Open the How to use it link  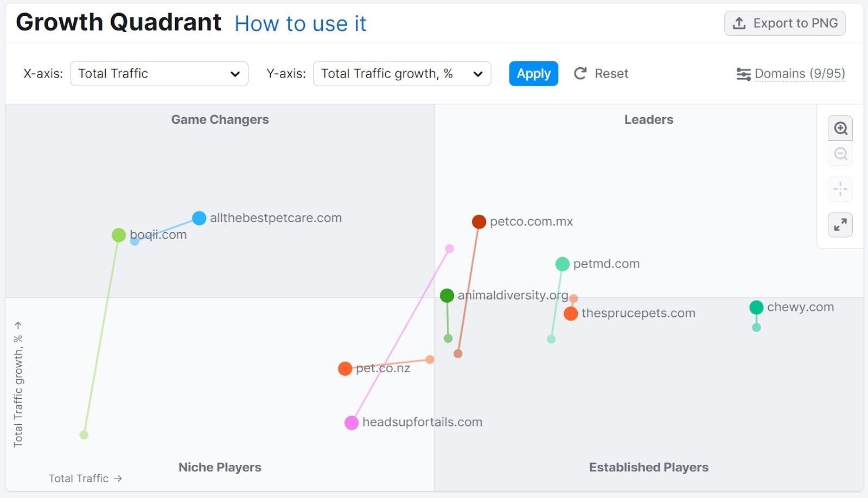click(x=300, y=24)
